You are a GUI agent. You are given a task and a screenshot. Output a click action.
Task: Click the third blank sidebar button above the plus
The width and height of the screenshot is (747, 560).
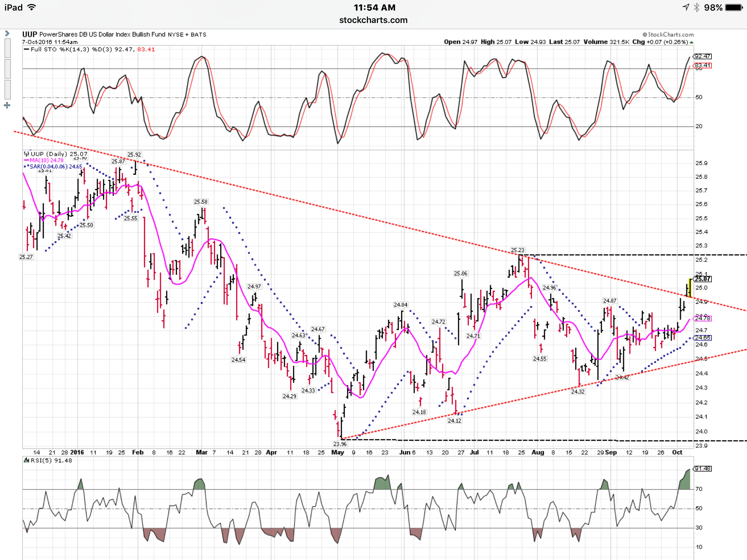pyautogui.click(x=7, y=89)
